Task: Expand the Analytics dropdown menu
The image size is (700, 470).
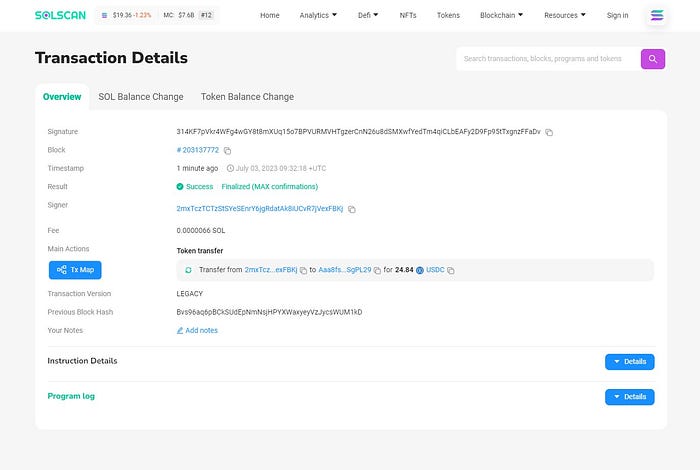Action: point(318,15)
